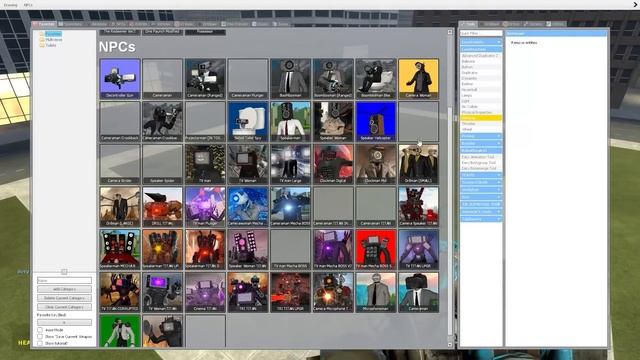Expand the Posing tool category
The height and width of the screenshot is (360, 640).
click(x=481, y=136)
